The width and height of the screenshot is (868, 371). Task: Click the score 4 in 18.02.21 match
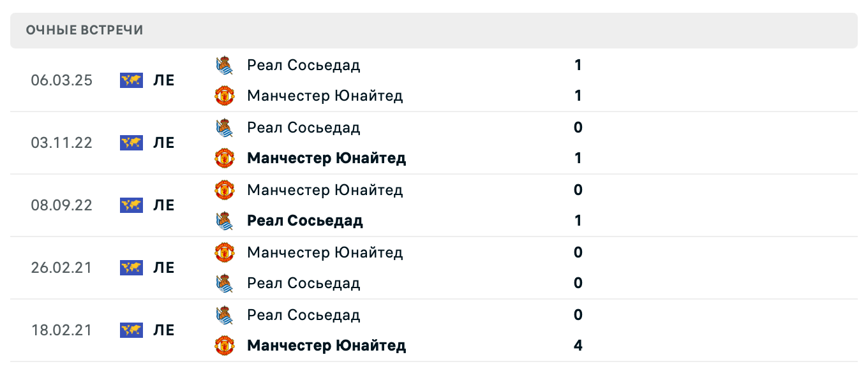click(578, 346)
